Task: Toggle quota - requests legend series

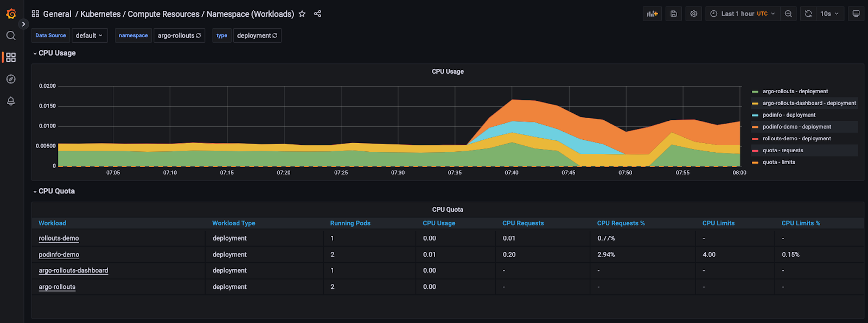Action: 783,151
